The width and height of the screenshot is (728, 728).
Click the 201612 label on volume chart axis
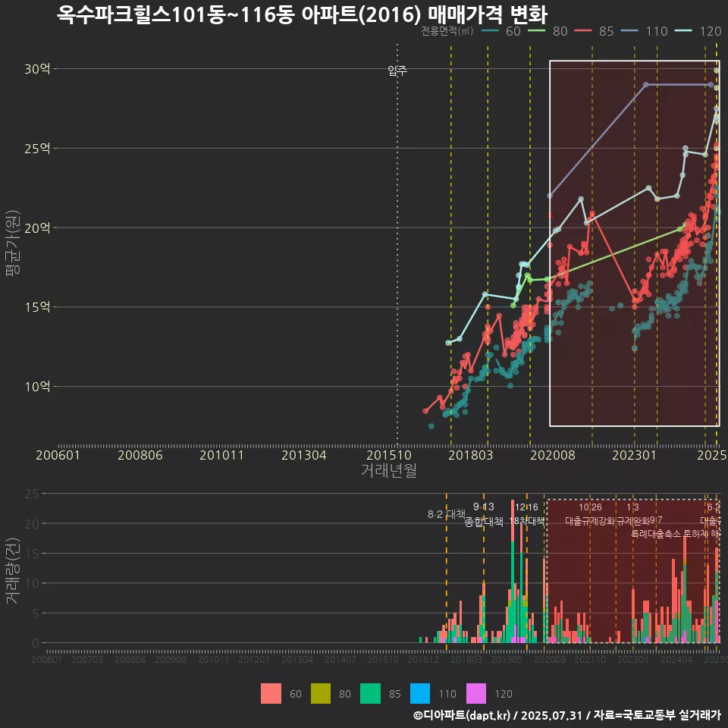pos(423,659)
